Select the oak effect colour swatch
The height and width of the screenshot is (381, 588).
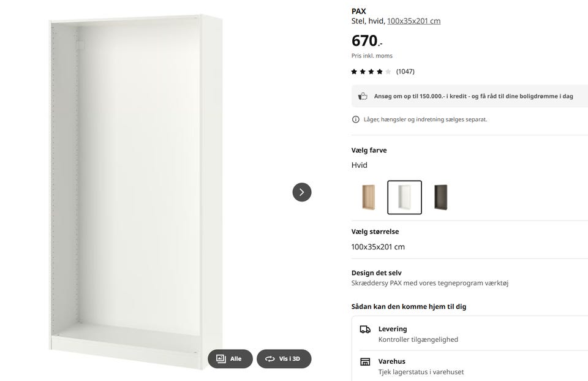[369, 197]
